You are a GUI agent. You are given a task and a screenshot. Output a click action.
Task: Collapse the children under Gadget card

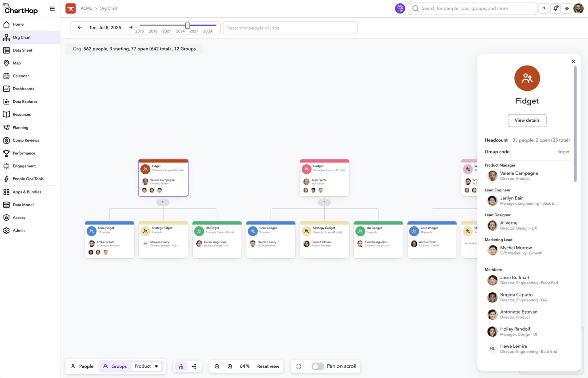pos(324,202)
